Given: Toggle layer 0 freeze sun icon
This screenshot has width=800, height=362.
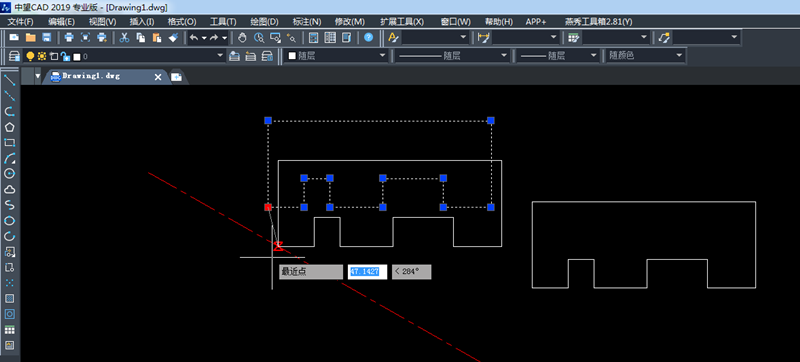Looking at the screenshot, I should 42,56.
